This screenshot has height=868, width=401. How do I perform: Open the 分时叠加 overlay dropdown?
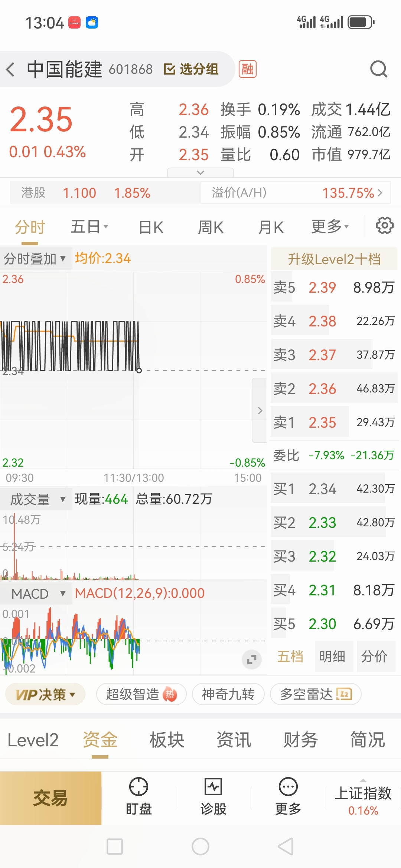point(35,259)
